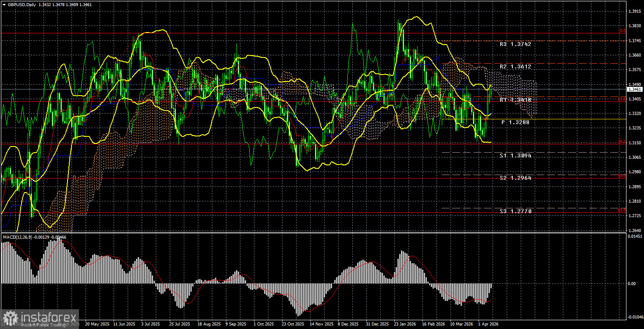Click the 1 Apr 2026 date label
The height and width of the screenshot is (329, 644).
pyautogui.click(x=487, y=324)
